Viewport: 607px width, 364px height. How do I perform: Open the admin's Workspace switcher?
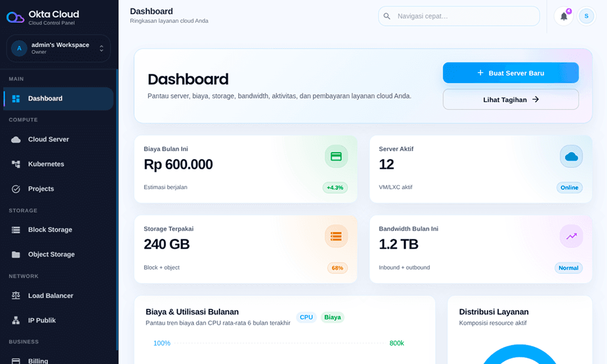[58, 48]
